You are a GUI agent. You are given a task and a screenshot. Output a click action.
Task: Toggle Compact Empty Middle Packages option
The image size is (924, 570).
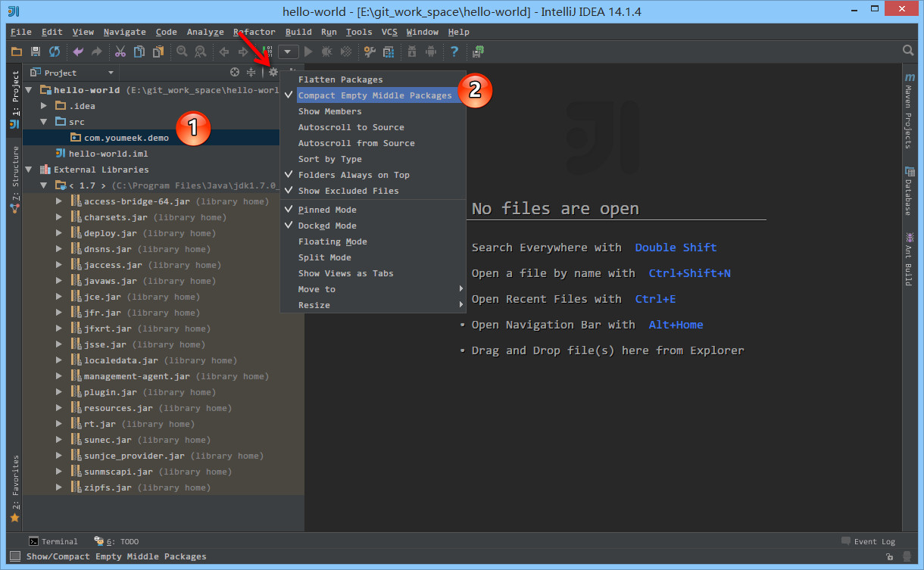point(374,95)
